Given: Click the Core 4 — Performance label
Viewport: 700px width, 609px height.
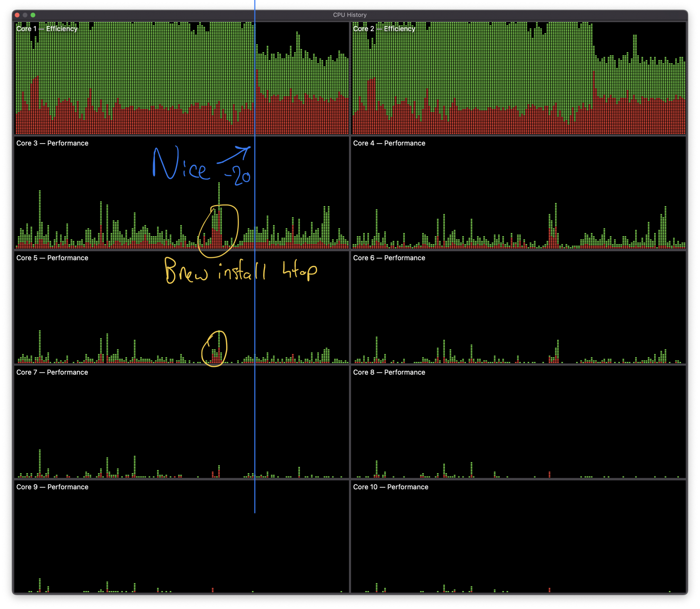Looking at the screenshot, I should click(x=389, y=143).
